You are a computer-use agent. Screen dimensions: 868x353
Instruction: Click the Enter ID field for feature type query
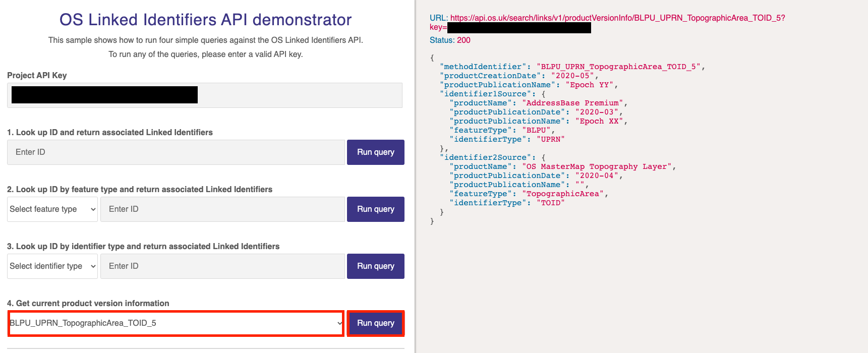(x=222, y=209)
